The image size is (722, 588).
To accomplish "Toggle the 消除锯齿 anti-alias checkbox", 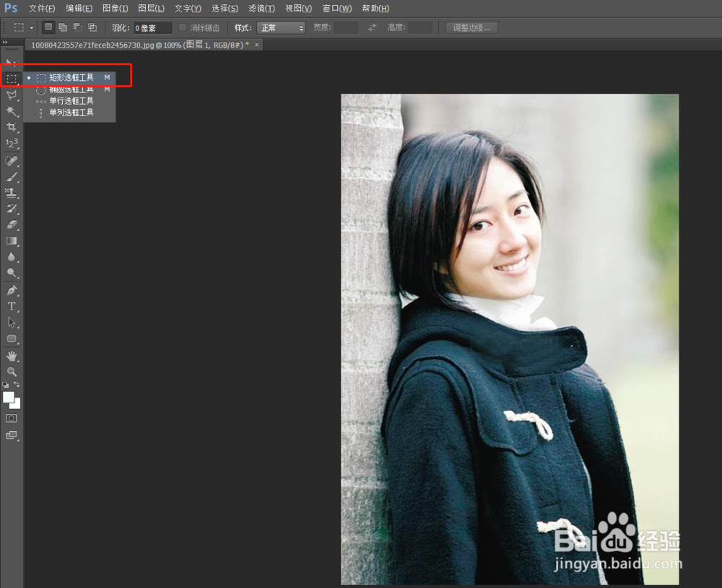I will click(x=183, y=27).
